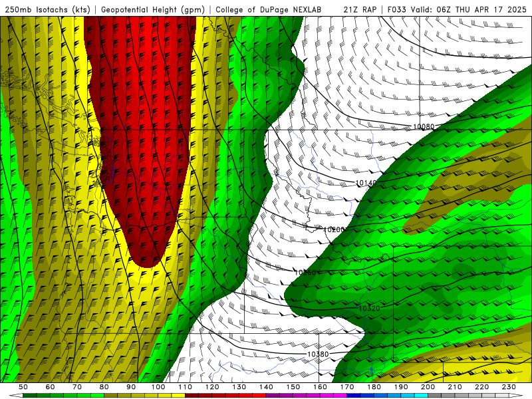
Task: Click the 'Geopotential Height (gpm)' title text
Action: (x=153, y=9)
